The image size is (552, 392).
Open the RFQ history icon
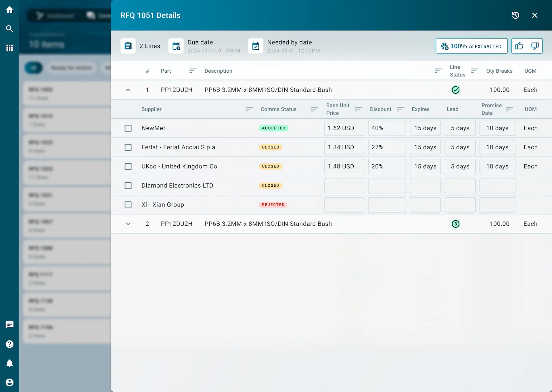pyautogui.click(x=515, y=15)
